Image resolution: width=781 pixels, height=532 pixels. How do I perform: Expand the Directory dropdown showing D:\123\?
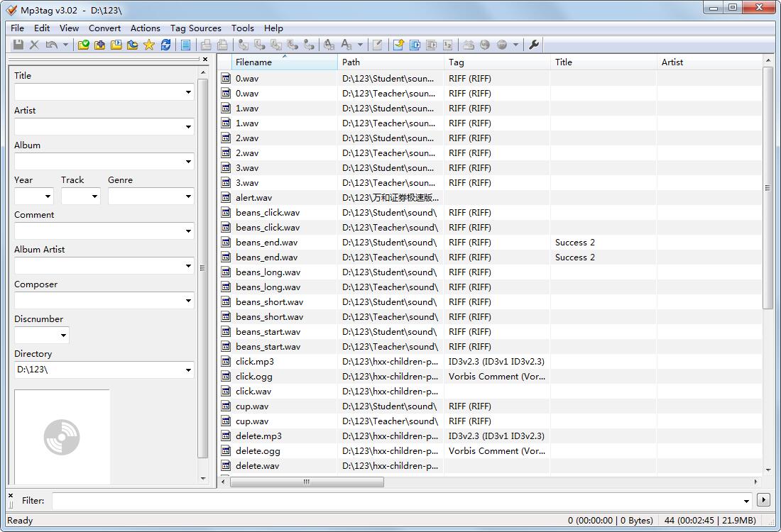188,370
